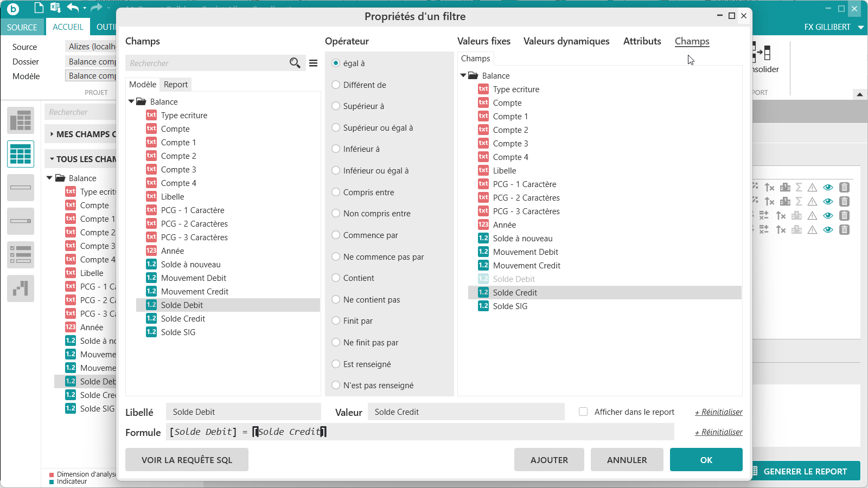This screenshot has width=868, height=488.
Task: Open the hamburger menu beside field search
Action: coord(313,63)
